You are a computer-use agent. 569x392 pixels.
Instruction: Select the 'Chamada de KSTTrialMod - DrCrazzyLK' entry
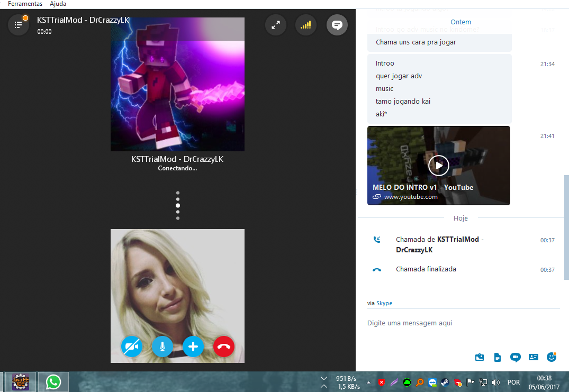440,244
